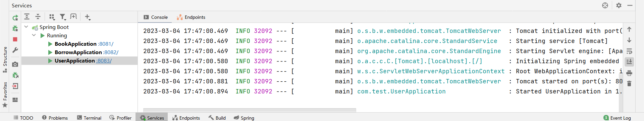Collapse the Running tree node
644x121 pixels.
34,35
